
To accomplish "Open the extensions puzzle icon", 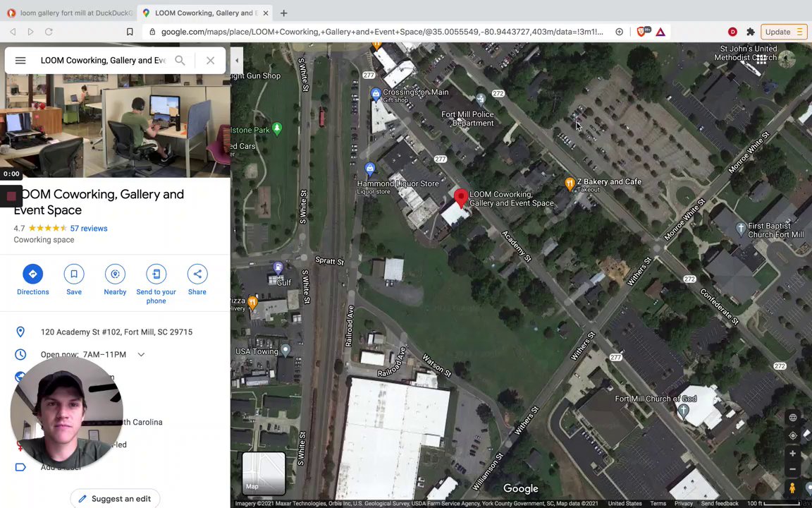I will [x=751, y=32].
